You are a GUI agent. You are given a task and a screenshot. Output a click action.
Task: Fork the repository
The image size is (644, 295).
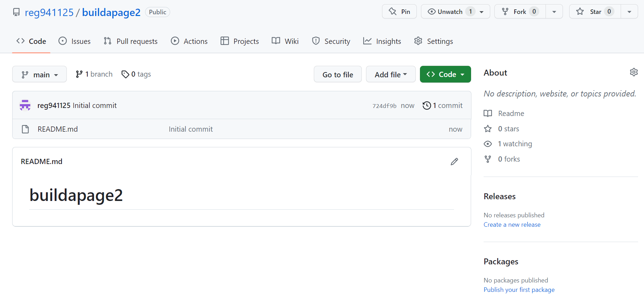pyautogui.click(x=520, y=11)
